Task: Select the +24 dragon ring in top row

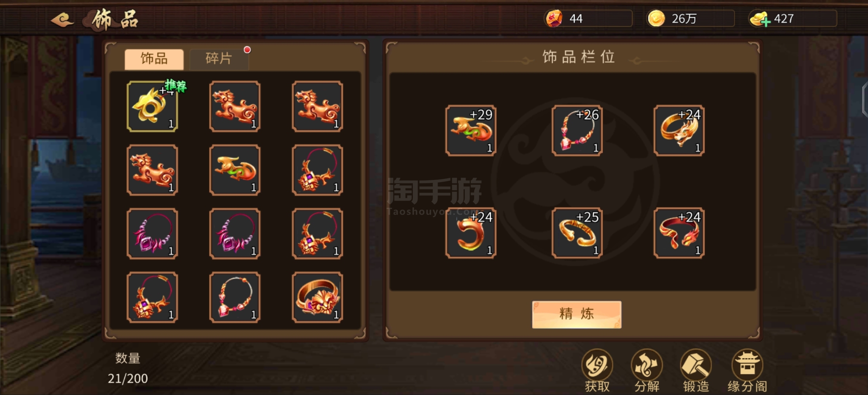Action: tap(679, 131)
